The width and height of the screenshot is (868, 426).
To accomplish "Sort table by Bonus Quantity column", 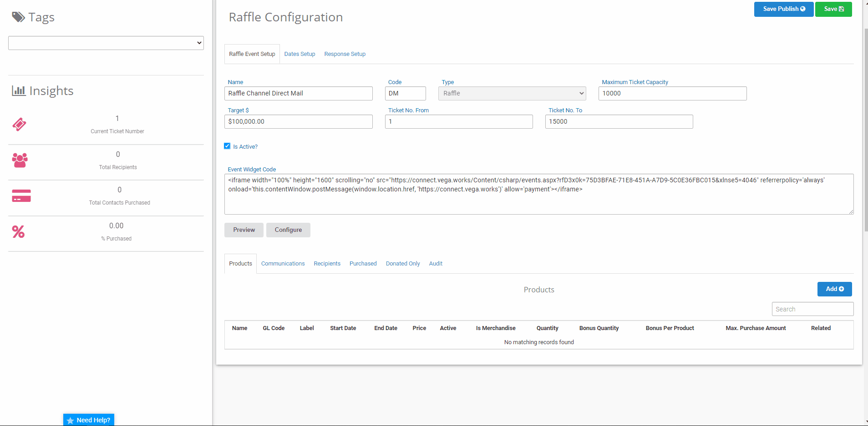I will coord(599,328).
